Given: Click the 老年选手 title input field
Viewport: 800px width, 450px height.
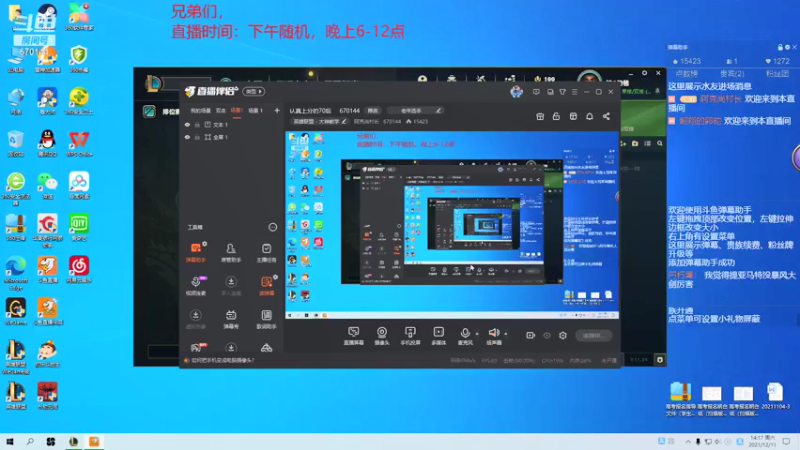Looking at the screenshot, I should click(x=414, y=110).
